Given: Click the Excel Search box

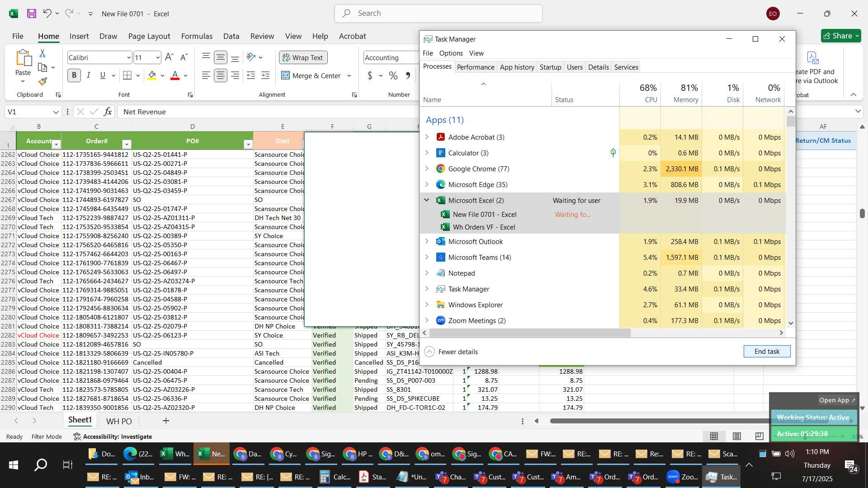Looking at the screenshot, I should click(x=439, y=14).
